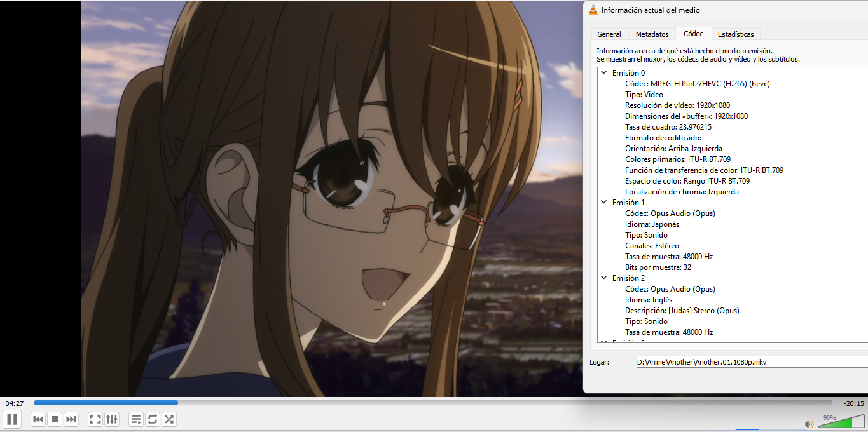This screenshot has width=868, height=432.
Task: Click VLC cone icon in dialog title
Action: (x=593, y=10)
